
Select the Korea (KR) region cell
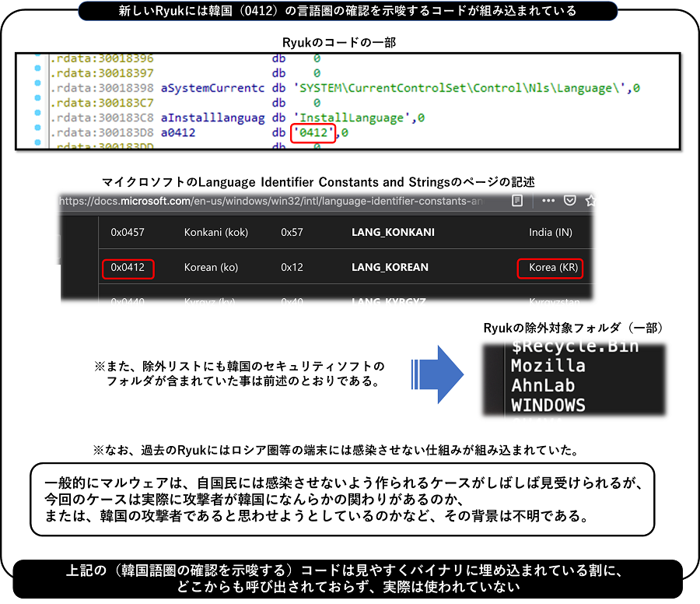[x=554, y=268]
